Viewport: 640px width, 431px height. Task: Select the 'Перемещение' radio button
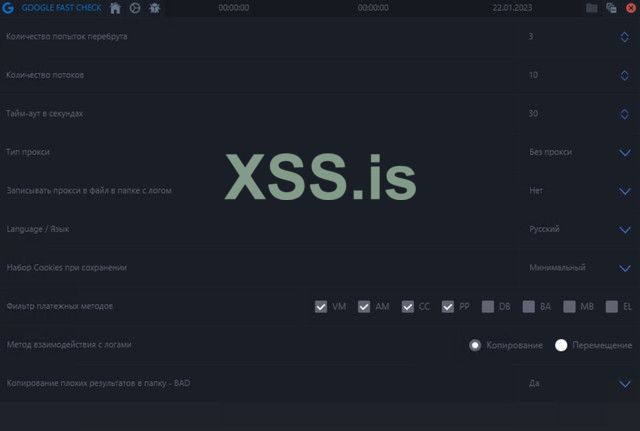point(561,345)
